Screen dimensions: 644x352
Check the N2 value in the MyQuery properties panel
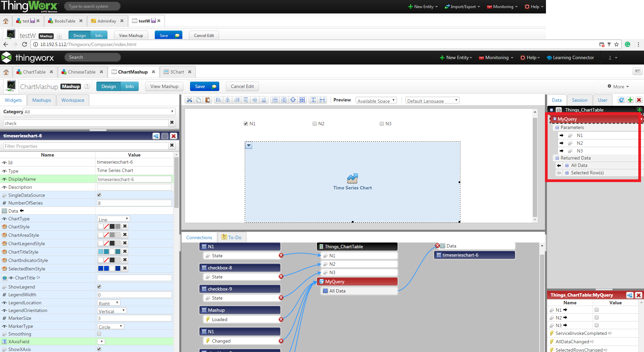pos(597,317)
